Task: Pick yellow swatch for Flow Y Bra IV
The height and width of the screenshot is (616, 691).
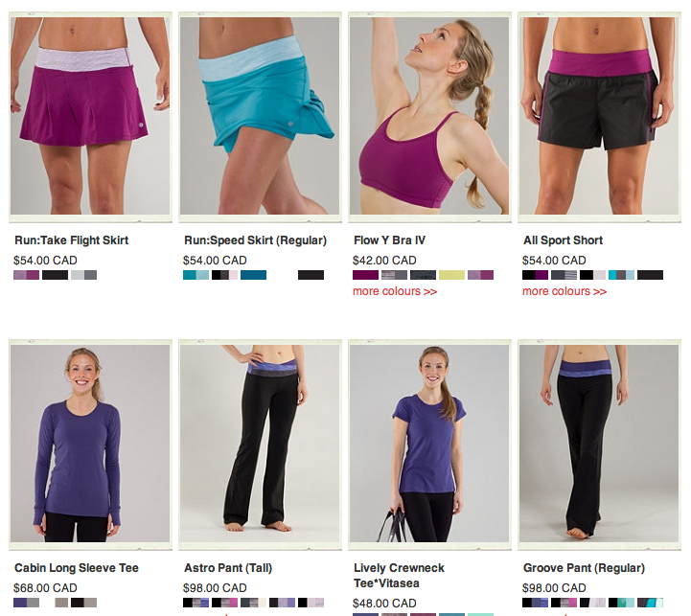Action: pyautogui.click(x=451, y=275)
